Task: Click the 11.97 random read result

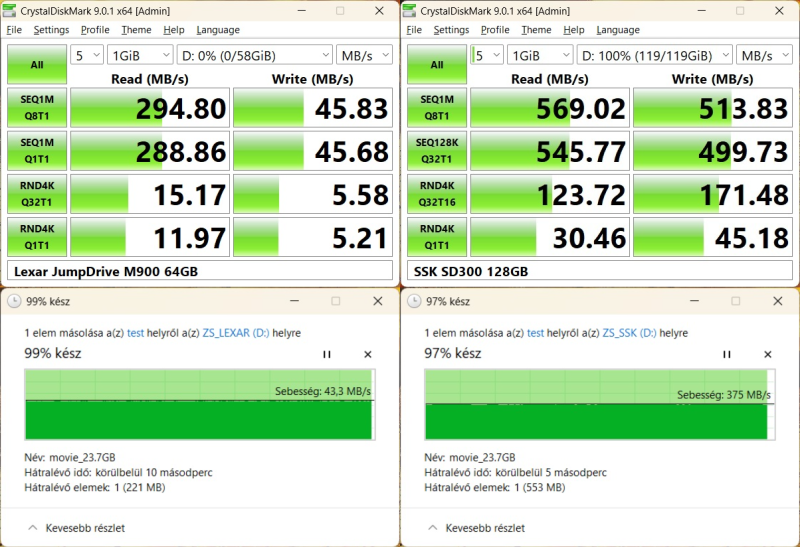Action: (149, 237)
